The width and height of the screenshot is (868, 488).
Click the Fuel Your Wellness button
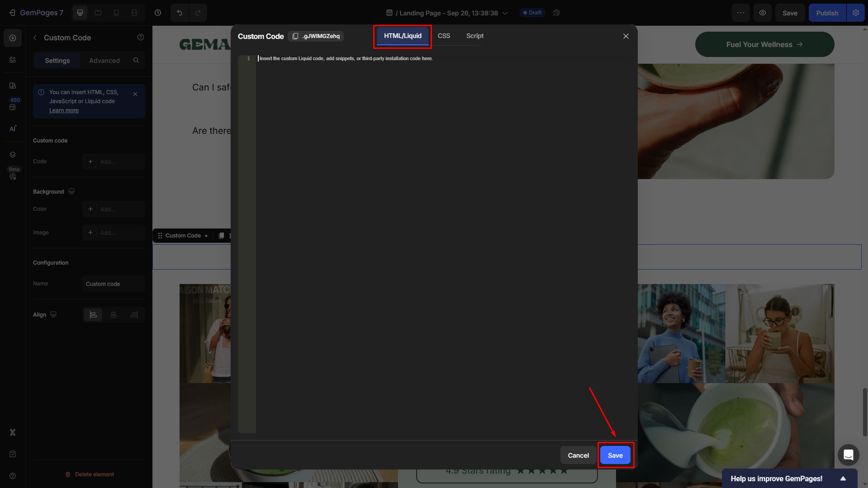click(x=764, y=44)
